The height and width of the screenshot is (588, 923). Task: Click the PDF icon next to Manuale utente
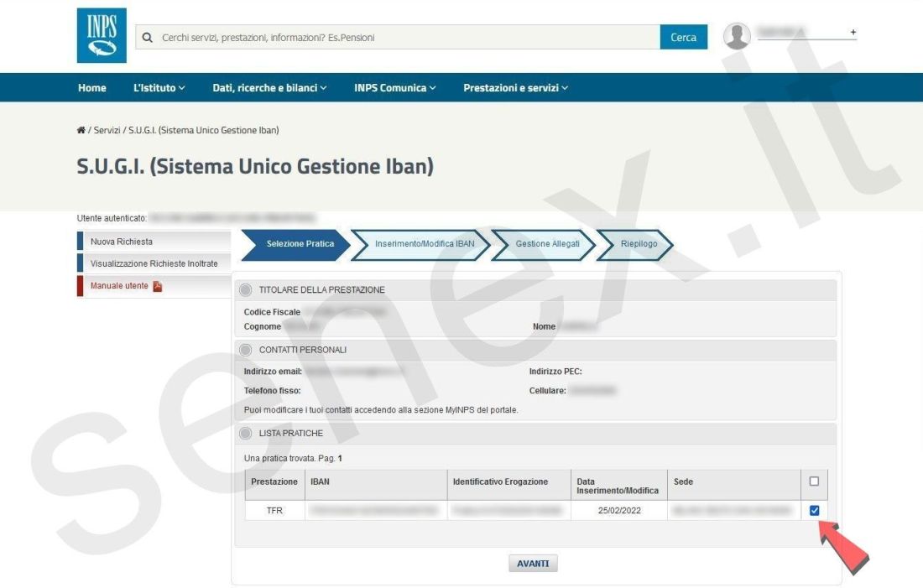(x=158, y=286)
